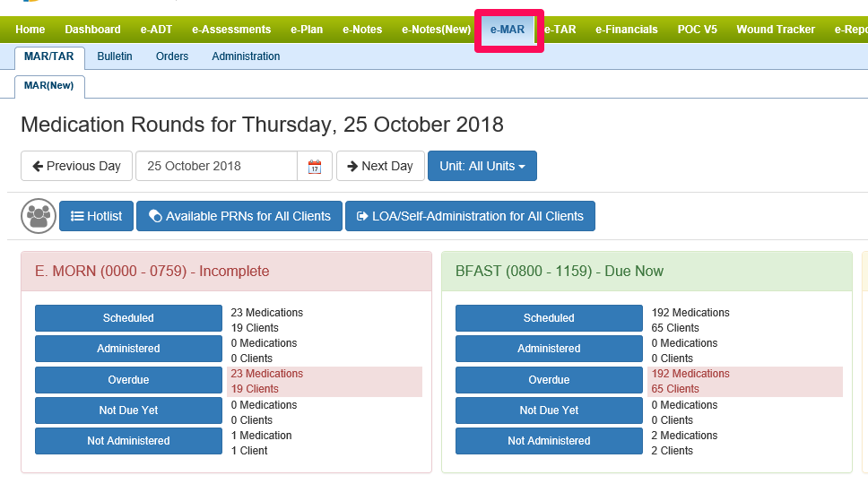Open LOA/Self-Administration for All Clients
This screenshot has width=868, height=484.
point(470,216)
